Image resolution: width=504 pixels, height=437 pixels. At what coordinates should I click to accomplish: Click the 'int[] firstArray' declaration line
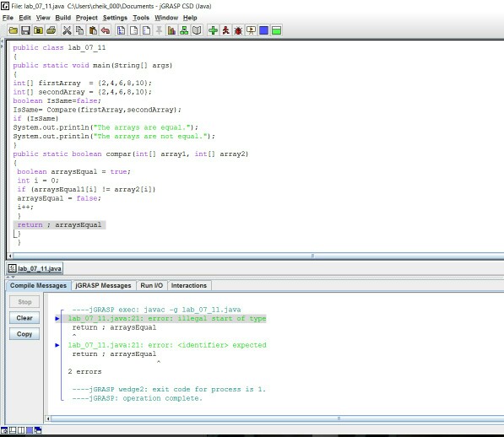pyautogui.click(x=82, y=84)
